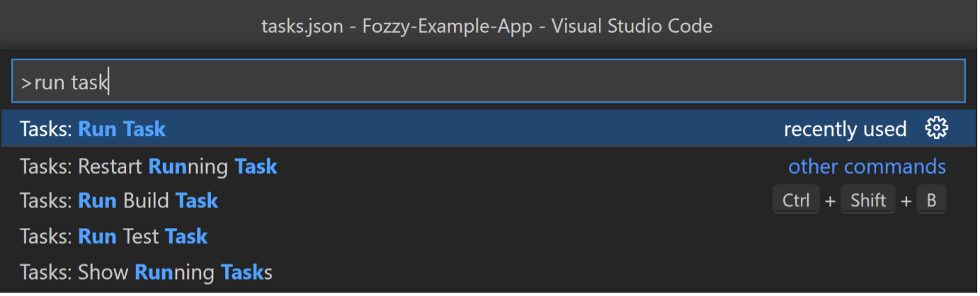The height and width of the screenshot is (296, 980).
Task: Choose Tasks: Restart Running Task
Action: click(x=488, y=166)
